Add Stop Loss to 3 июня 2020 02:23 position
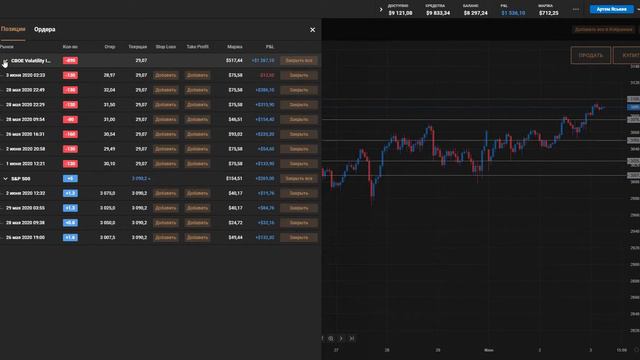The height and width of the screenshot is (360, 640). 165,75
